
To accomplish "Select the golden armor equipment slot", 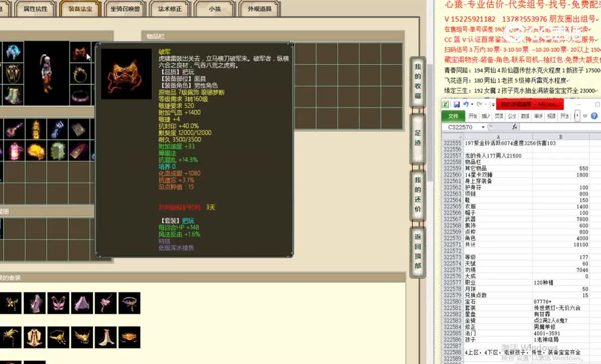I will point(13,74).
